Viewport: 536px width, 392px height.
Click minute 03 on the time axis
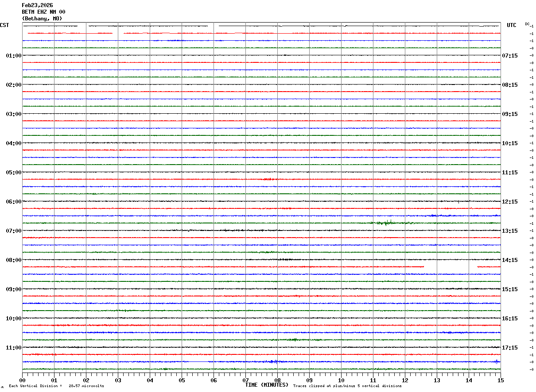point(118,380)
